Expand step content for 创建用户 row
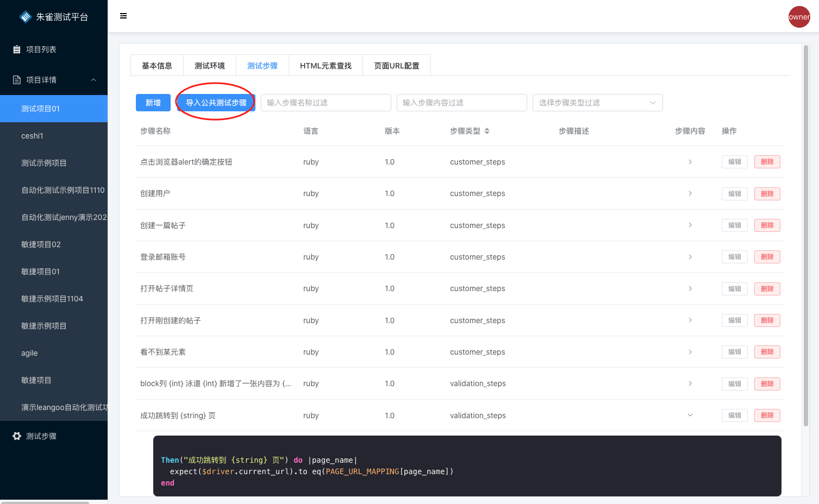819x504 pixels. pyautogui.click(x=690, y=193)
